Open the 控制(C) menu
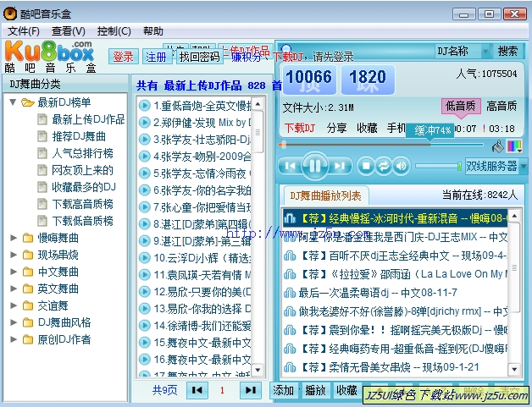532x407 pixels. (x=114, y=31)
